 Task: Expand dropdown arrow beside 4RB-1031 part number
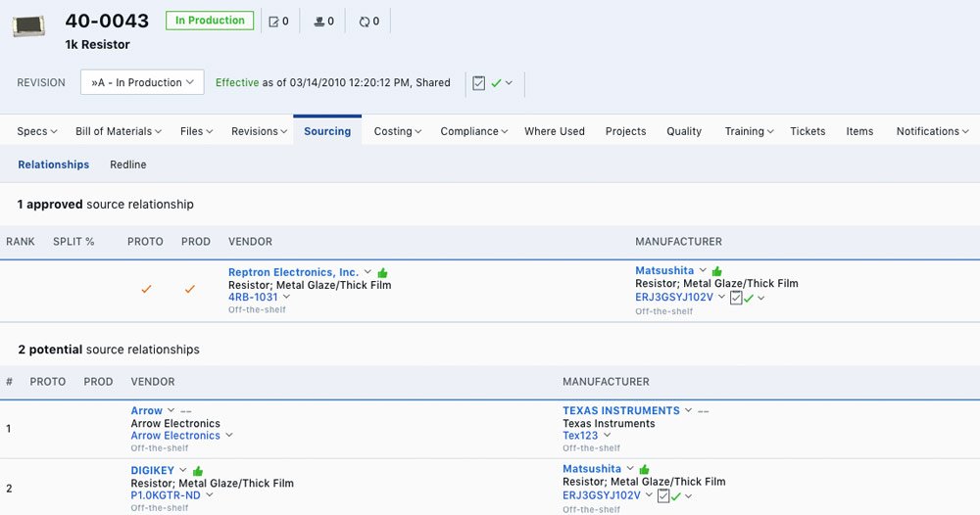coord(286,298)
